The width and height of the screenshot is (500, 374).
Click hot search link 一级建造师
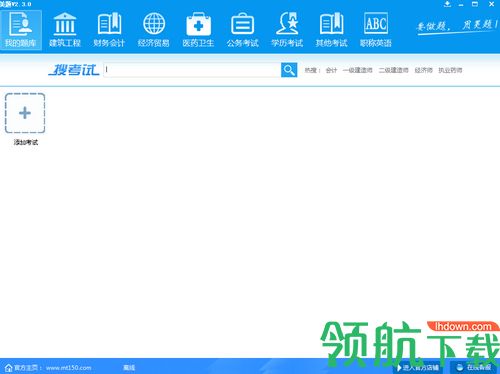357,70
